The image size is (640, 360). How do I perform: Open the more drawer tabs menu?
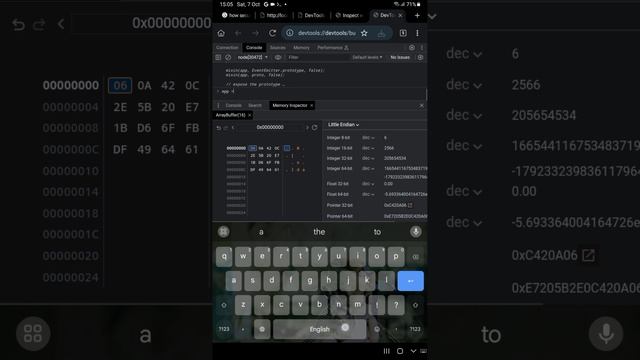tap(218, 105)
